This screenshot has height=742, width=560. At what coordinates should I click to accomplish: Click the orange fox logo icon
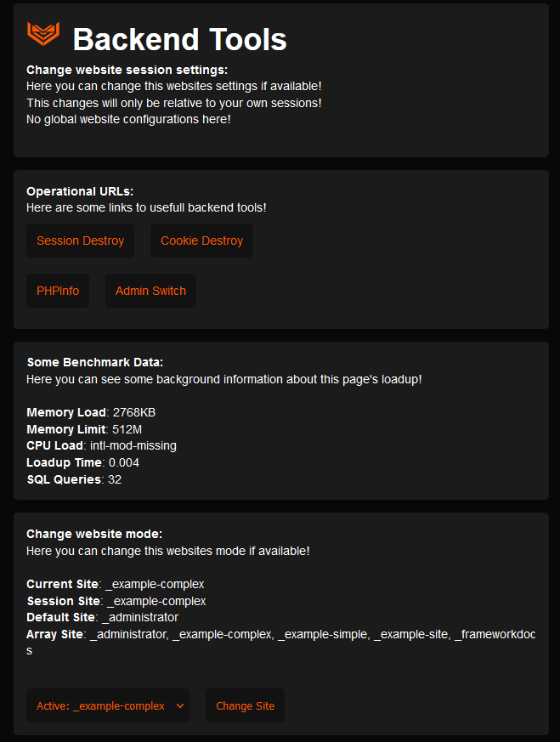43,34
